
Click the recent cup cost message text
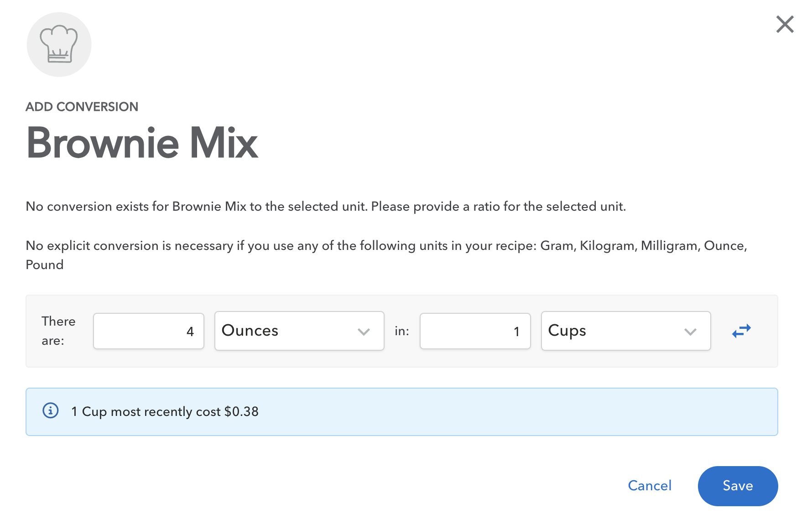click(165, 412)
